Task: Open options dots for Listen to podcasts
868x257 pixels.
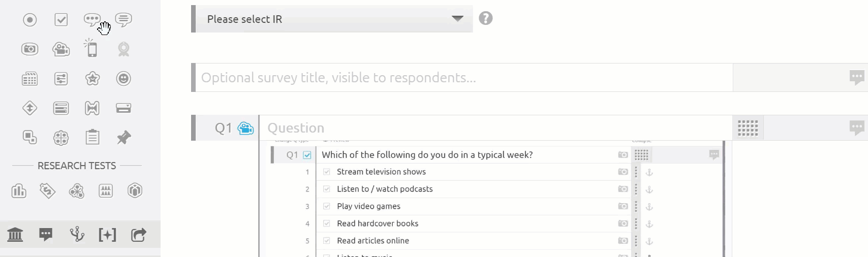Action: click(636, 189)
